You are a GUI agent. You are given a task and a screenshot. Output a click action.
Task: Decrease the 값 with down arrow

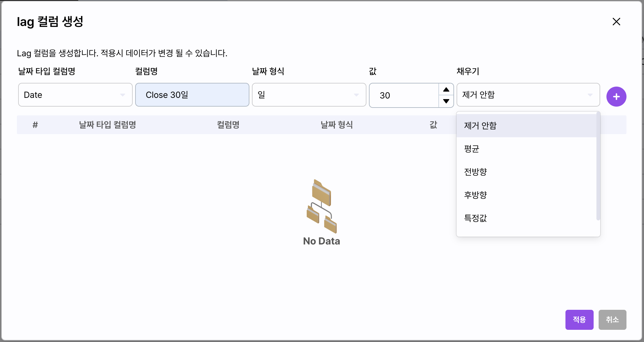click(446, 101)
